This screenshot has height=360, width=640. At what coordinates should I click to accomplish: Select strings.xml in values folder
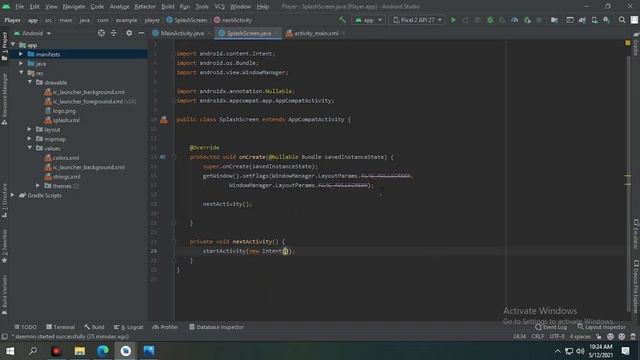62,176
